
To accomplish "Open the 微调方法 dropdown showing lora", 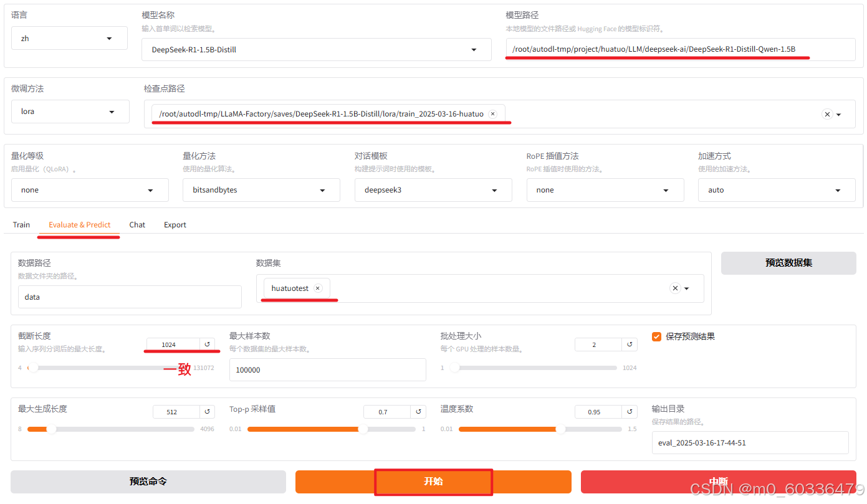I will tap(70, 112).
